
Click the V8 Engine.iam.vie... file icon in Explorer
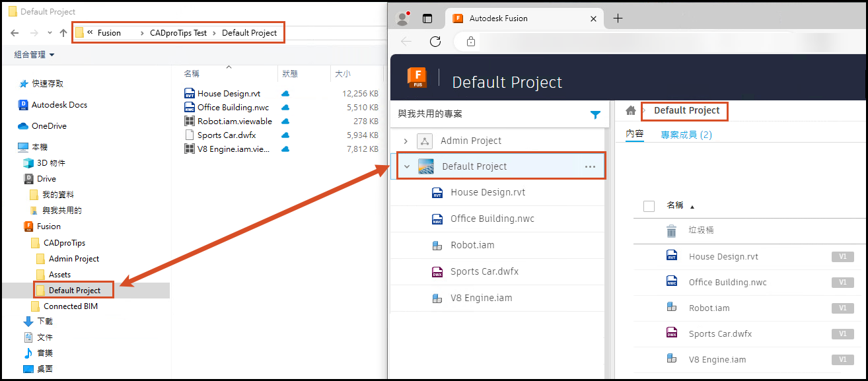click(190, 149)
